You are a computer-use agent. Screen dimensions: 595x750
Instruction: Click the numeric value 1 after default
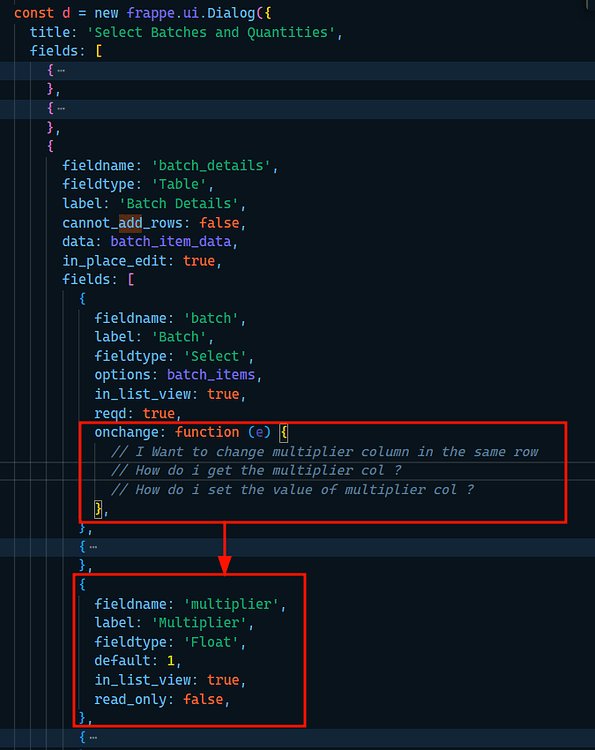pos(171,661)
